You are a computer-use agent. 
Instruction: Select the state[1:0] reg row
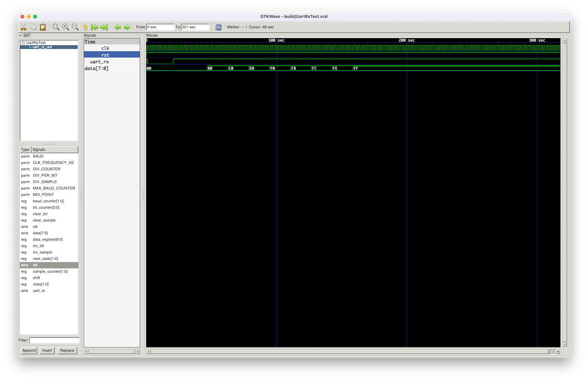(x=49, y=284)
